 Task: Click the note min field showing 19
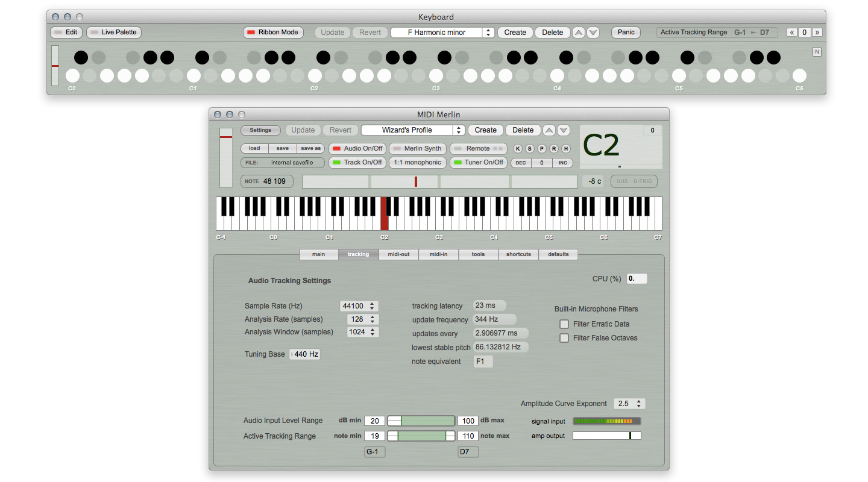(374, 436)
